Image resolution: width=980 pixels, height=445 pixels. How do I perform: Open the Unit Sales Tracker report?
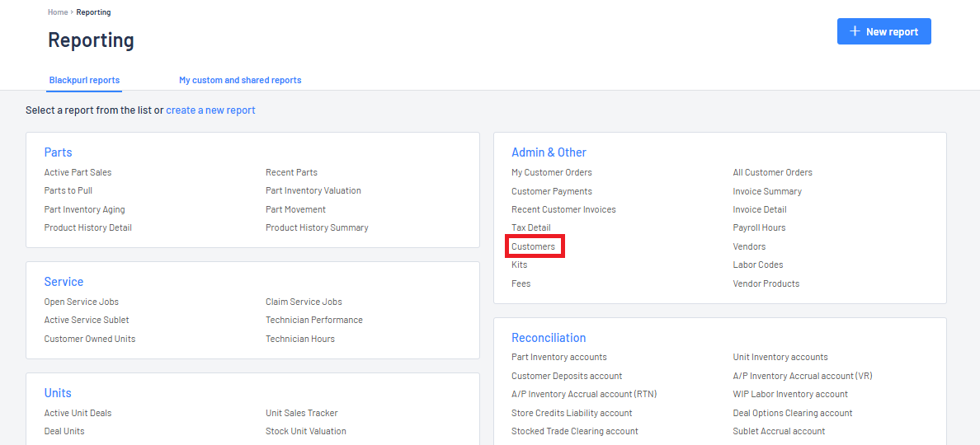click(x=302, y=413)
